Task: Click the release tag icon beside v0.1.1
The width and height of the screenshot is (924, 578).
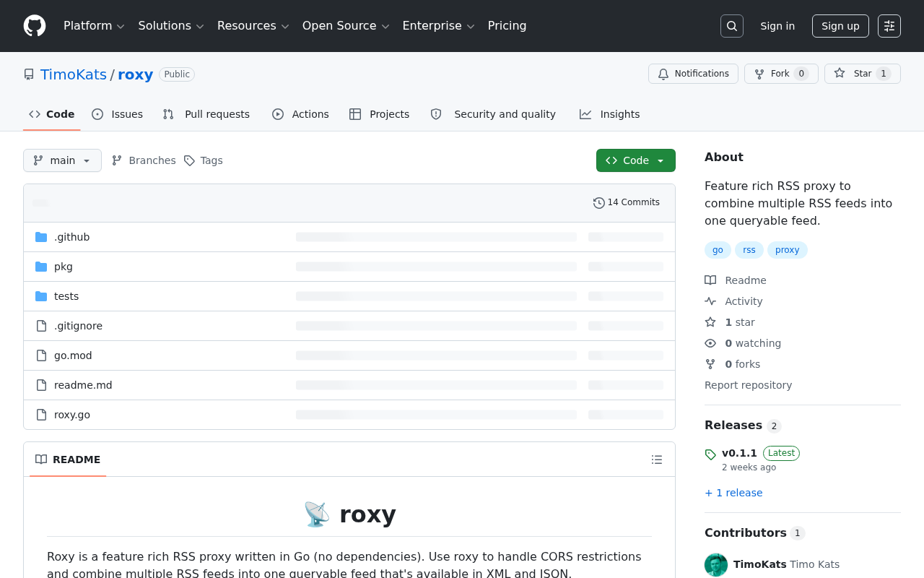Action: pos(710,454)
